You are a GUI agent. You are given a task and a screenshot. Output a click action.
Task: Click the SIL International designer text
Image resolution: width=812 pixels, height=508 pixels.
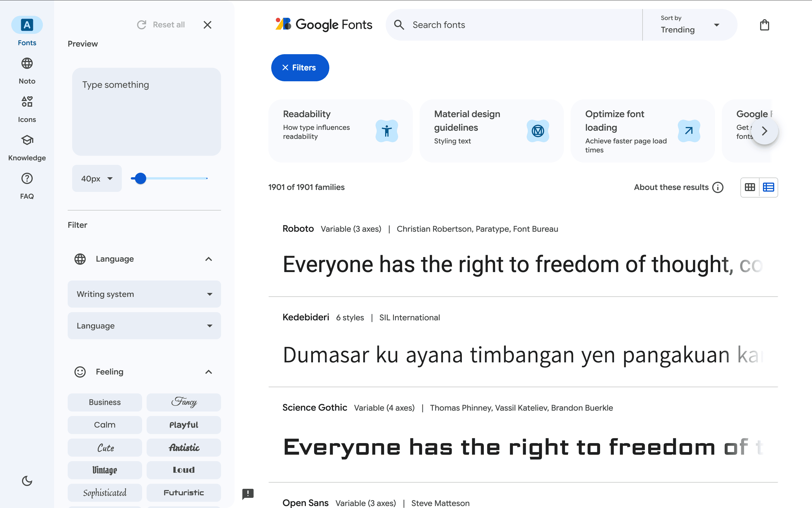[409, 317]
